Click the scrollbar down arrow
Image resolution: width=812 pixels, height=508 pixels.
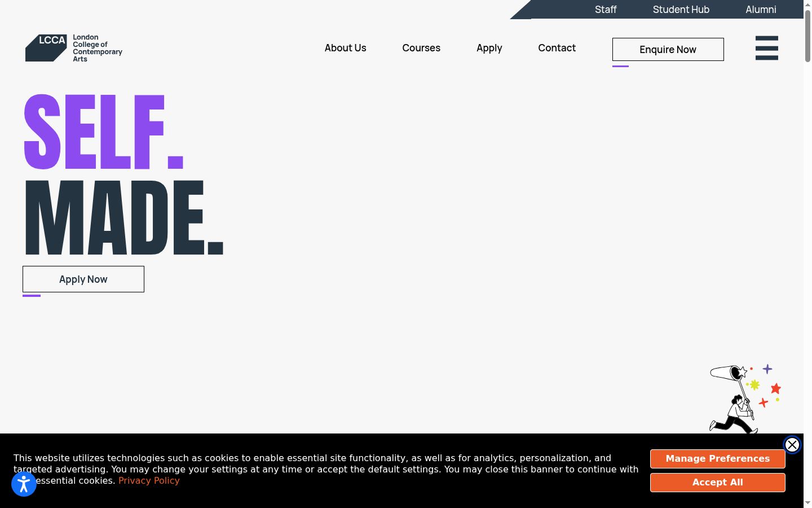coord(807,503)
